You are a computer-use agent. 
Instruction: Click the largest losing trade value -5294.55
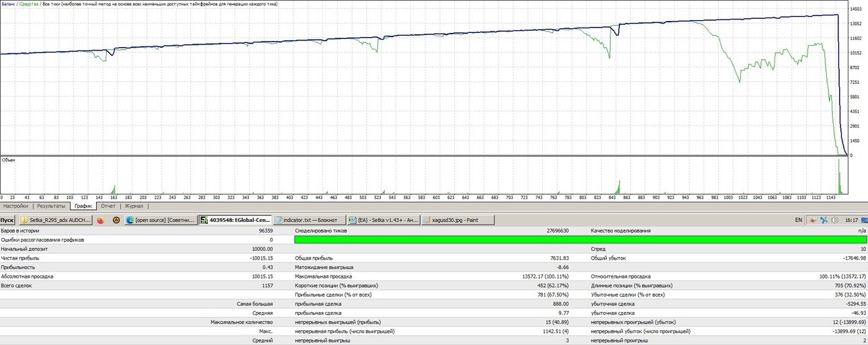(x=855, y=303)
